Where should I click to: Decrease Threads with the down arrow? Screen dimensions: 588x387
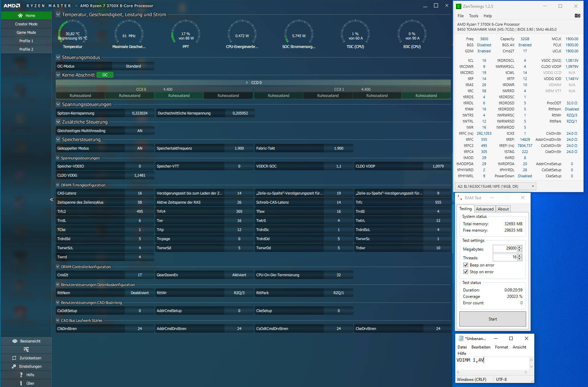pyautogui.click(x=519, y=259)
